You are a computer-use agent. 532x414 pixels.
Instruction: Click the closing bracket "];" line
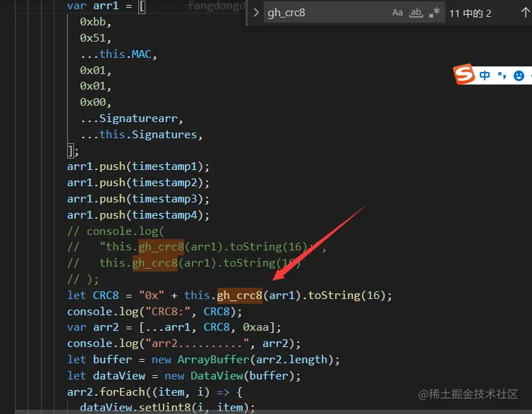click(x=73, y=151)
